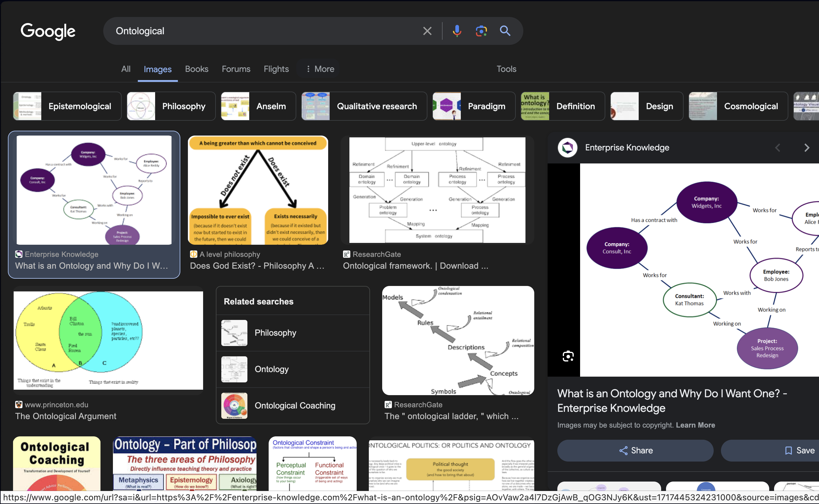Image resolution: width=819 pixels, height=504 pixels.
Task: Open the Learn More copyright link
Action: point(695,425)
